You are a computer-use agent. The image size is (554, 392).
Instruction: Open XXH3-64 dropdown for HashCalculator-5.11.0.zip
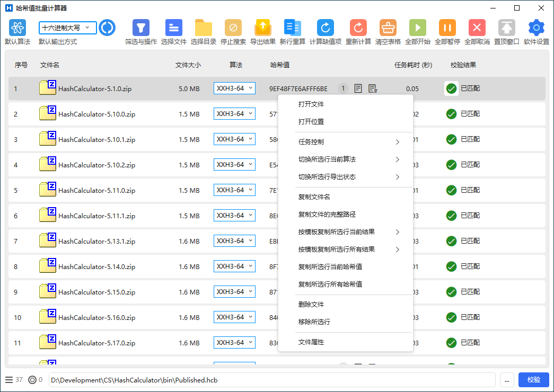pos(234,190)
